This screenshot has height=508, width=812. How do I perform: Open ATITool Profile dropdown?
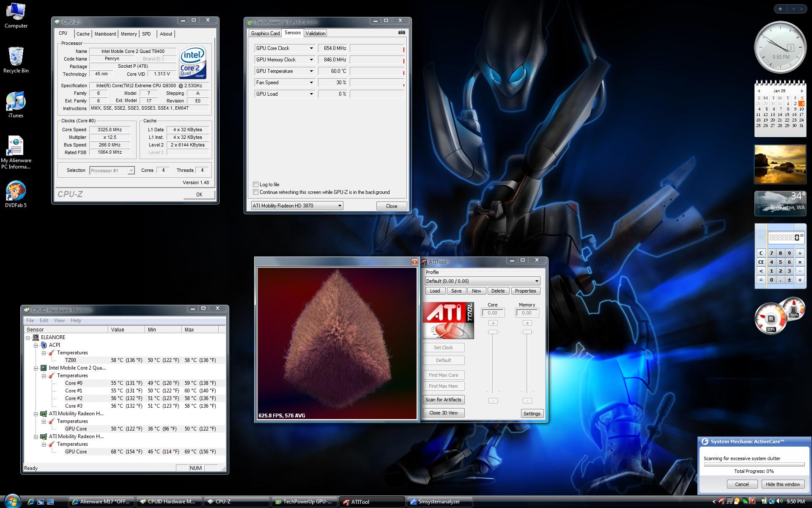tap(483, 281)
